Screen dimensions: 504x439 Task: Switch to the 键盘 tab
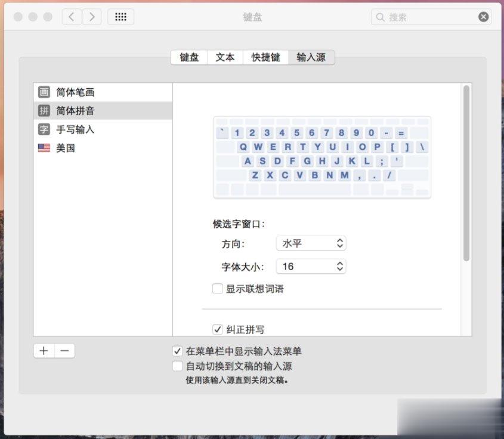pyautogui.click(x=189, y=57)
